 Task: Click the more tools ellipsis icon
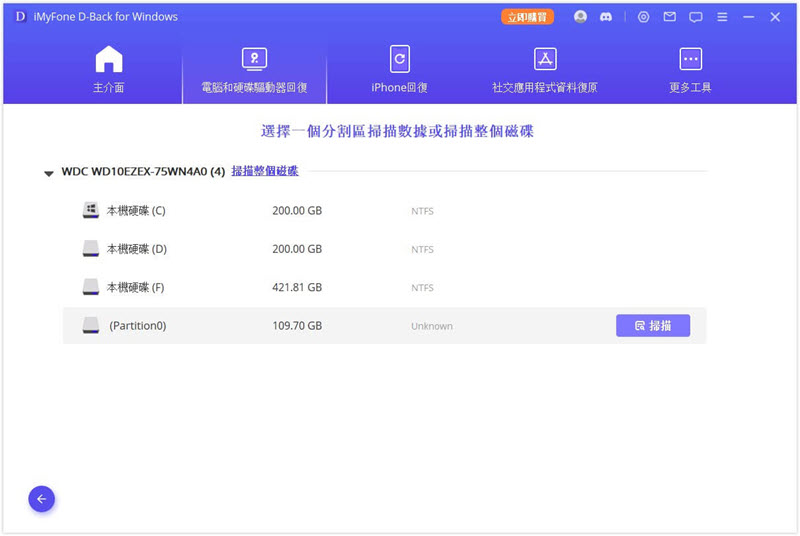point(690,59)
